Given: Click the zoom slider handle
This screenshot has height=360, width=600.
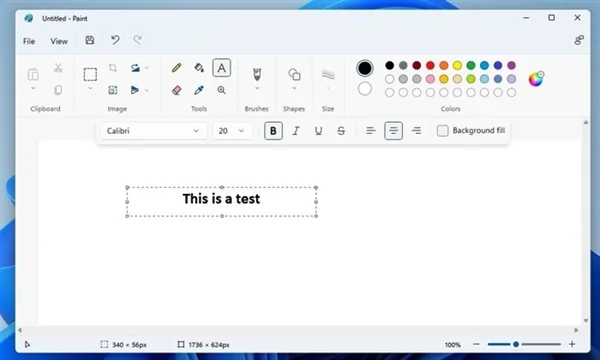Looking at the screenshot, I should coord(516,344).
